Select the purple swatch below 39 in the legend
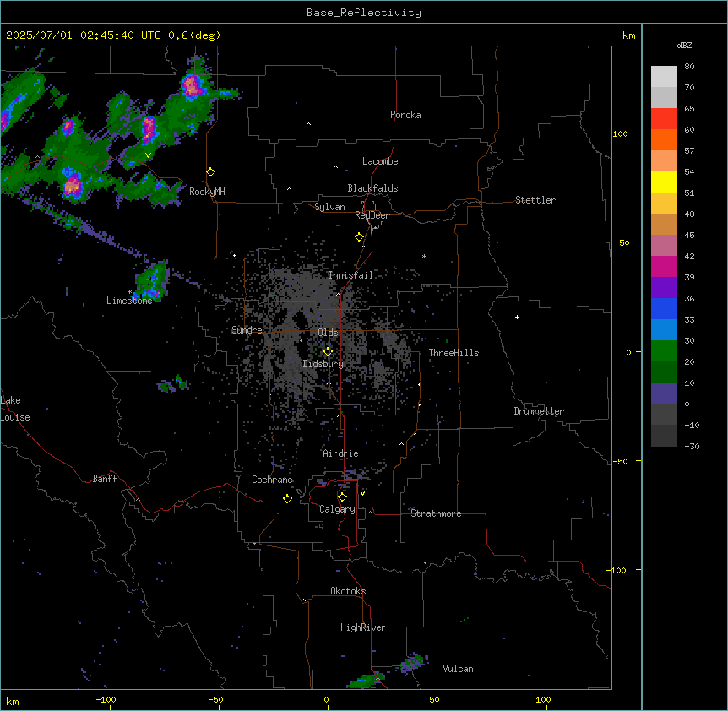This screenshot has height=711, width=728. (664, 287)
